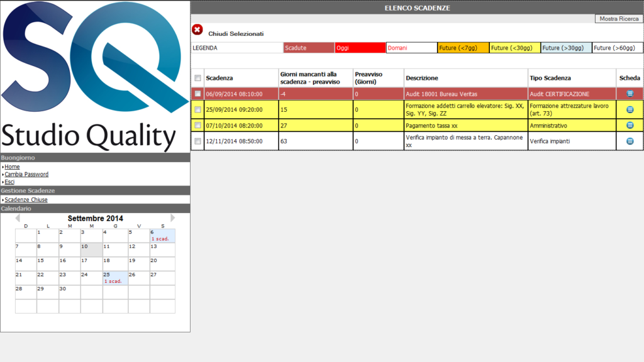Viewport: 644px width, 362px height.
Task: Click the Verifica impianti type cell
Action: (572, 141)
